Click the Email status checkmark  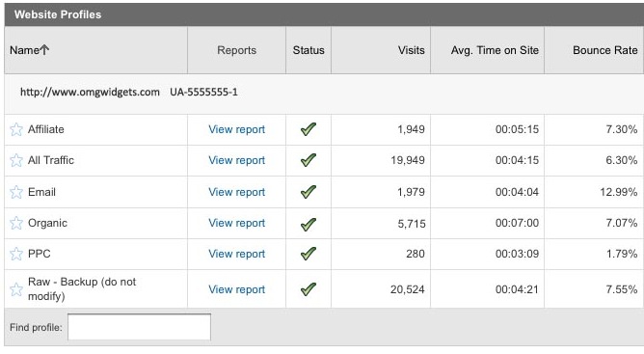tap(309, 192)
